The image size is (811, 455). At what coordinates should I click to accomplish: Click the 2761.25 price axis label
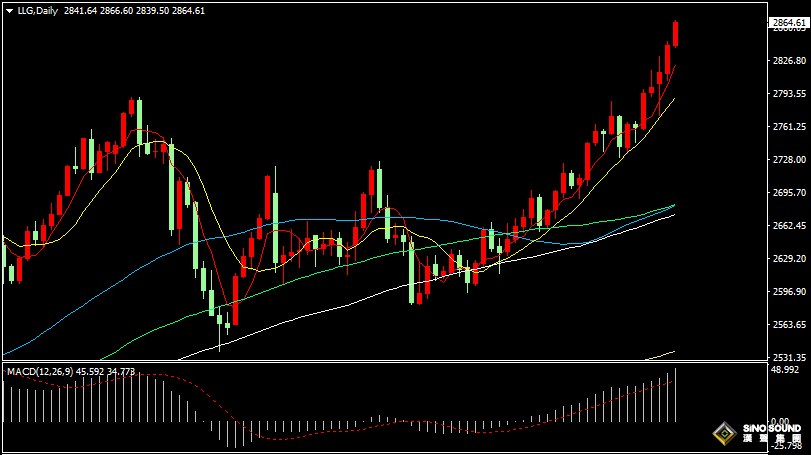(789, 127)
